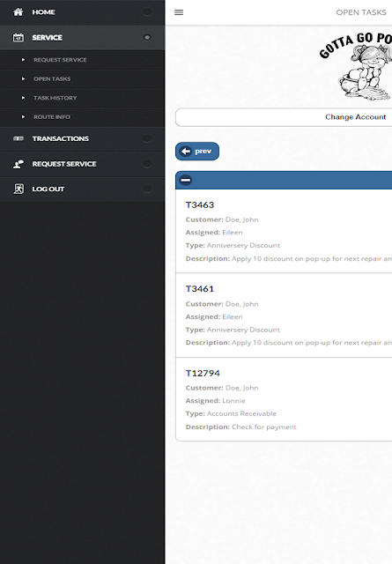392x564 pixels.
Task: Toggle the Transactions indicator dot
Action: click(x=147, y=138)
